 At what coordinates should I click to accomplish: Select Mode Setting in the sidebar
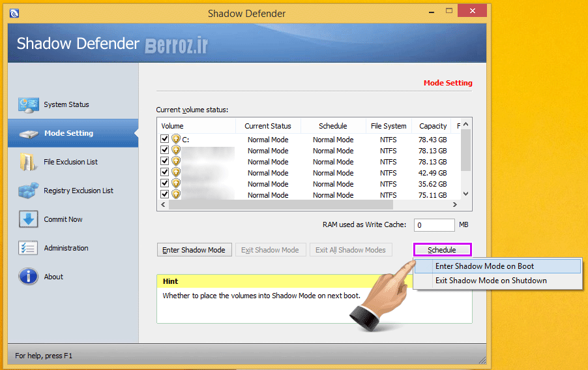tap(73, 133)
